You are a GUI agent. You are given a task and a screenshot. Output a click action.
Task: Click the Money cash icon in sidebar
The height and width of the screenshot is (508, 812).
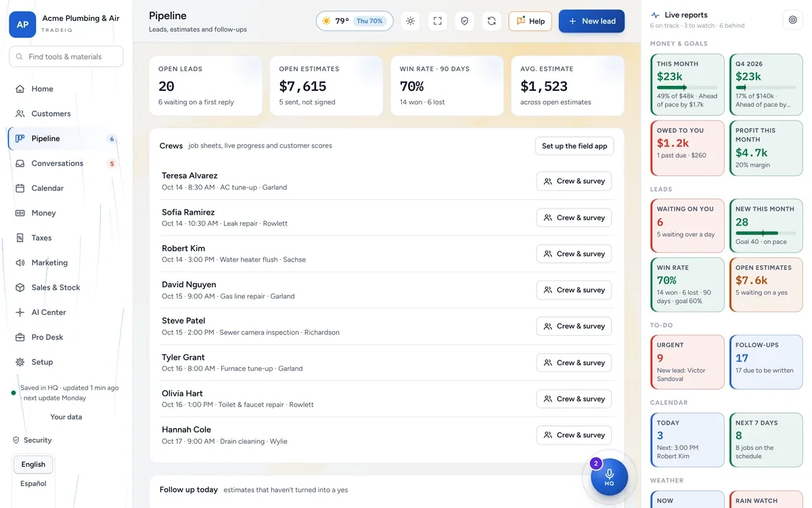20,213
